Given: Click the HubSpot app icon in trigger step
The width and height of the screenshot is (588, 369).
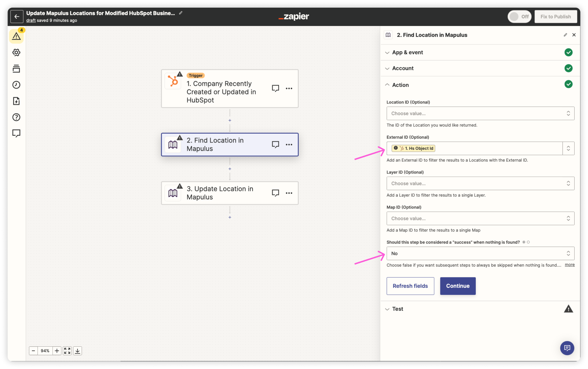Looking at the screenshot, I should (173, 81).
